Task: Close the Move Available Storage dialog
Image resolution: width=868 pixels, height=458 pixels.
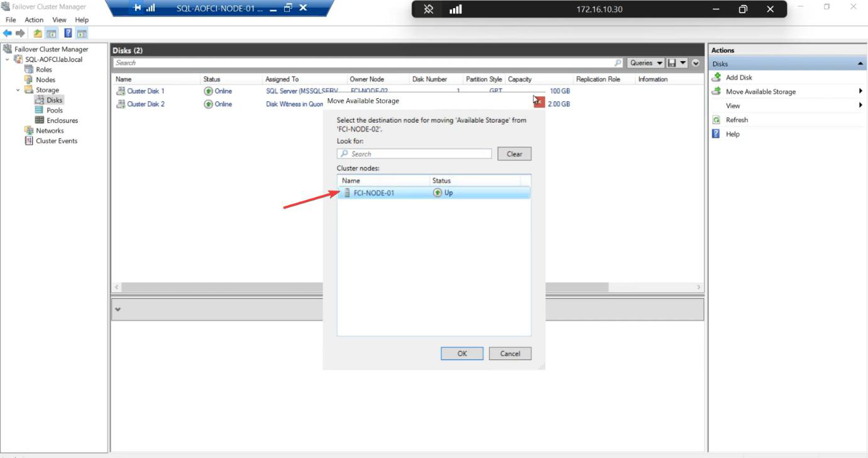Action: 538,101
